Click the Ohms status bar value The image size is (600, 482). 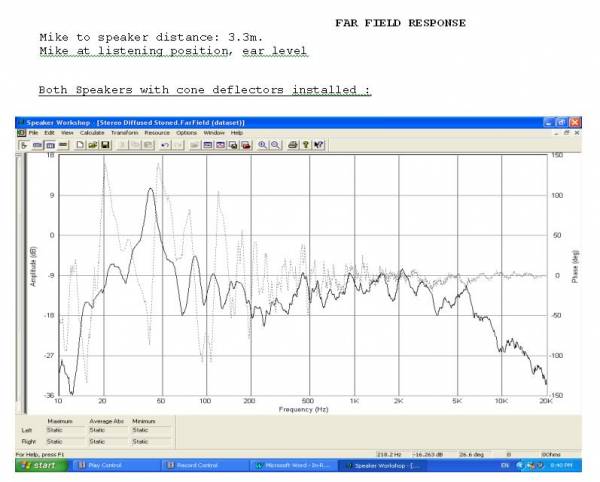551,454
